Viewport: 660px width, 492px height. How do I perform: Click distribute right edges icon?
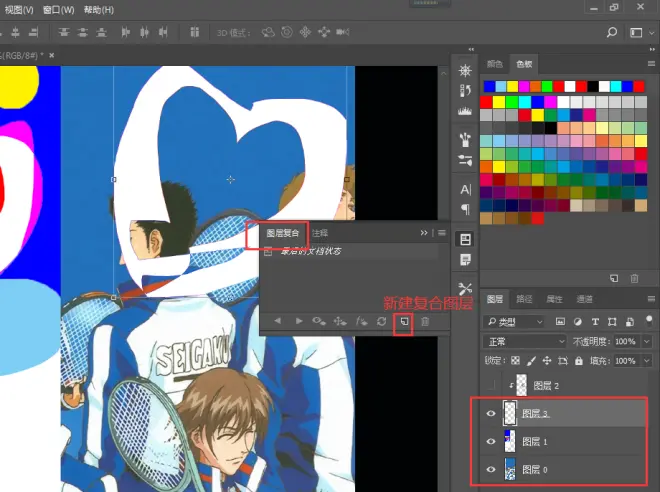click(x=163, y=32)
